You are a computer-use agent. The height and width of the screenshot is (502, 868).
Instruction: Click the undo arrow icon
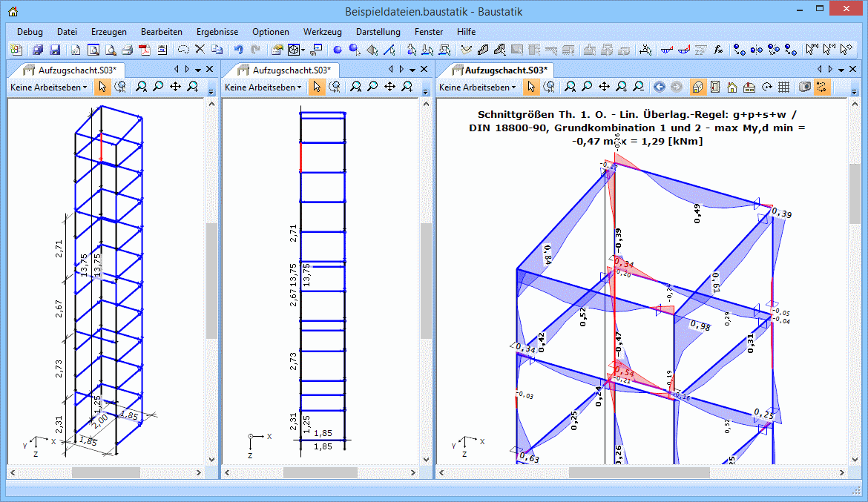click(x=238, y=50)
